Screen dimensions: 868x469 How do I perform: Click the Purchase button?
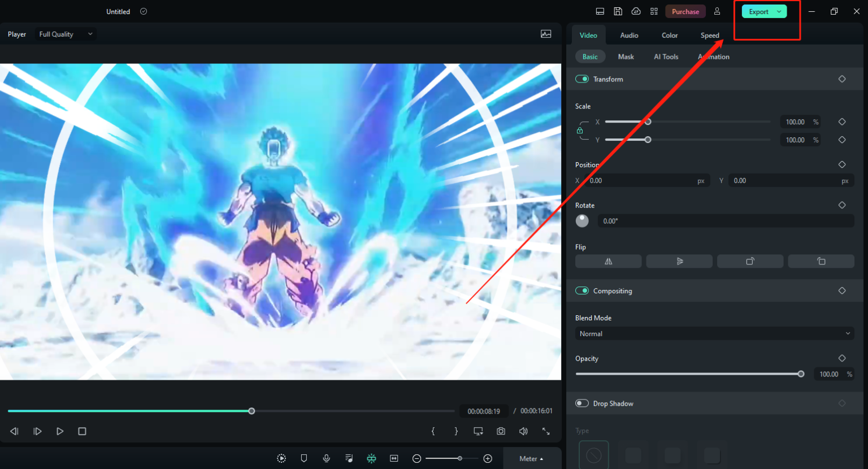685,11
